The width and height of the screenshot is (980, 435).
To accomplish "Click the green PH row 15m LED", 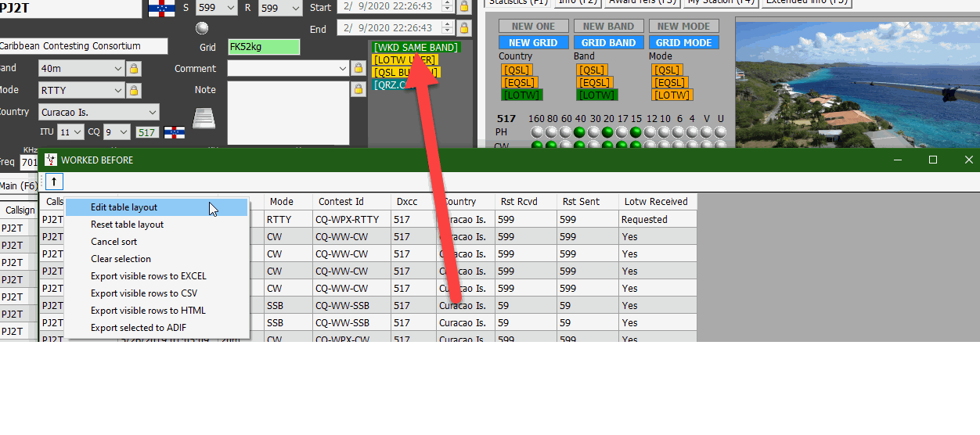I will 636,132.
